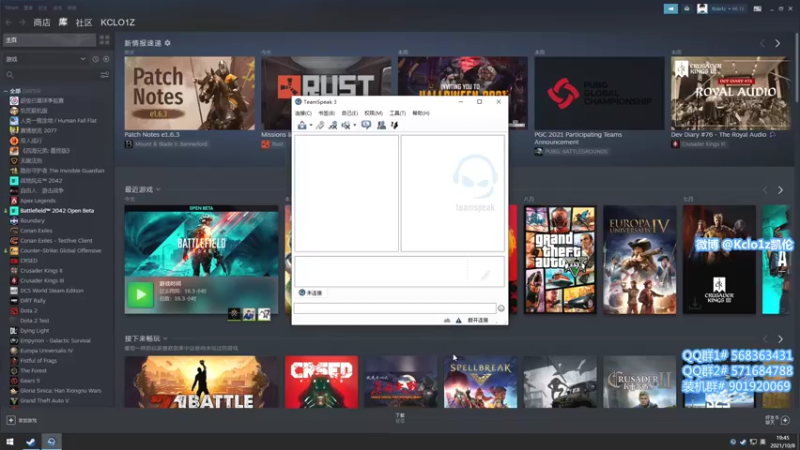Toggle the TeamSpeak mute microphone icon
The image size is (800, 450).
click(x=333, y=125)
